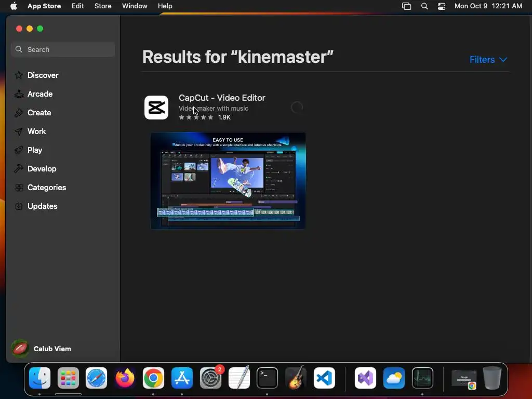Click the Calub Viem account avatar
Viewport: 532px width, 399px height.
click(20, 349)
